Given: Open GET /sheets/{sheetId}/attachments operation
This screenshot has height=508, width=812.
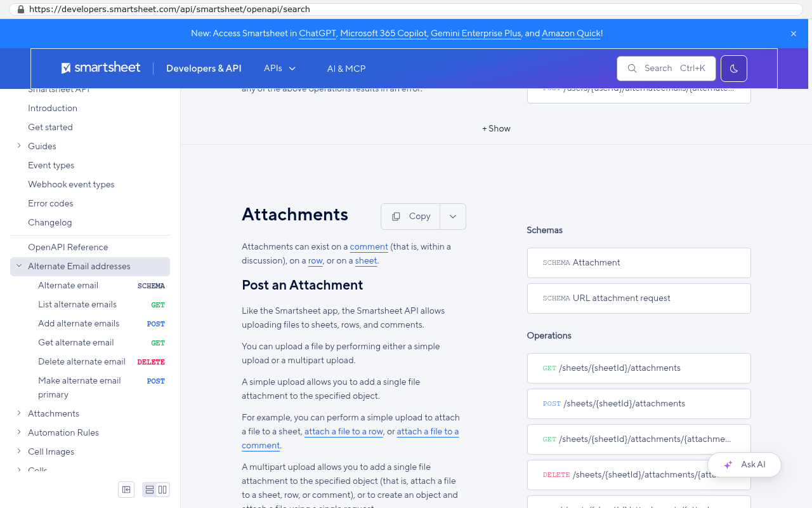Looking at the screenshot, I should [x=639, y=368].
